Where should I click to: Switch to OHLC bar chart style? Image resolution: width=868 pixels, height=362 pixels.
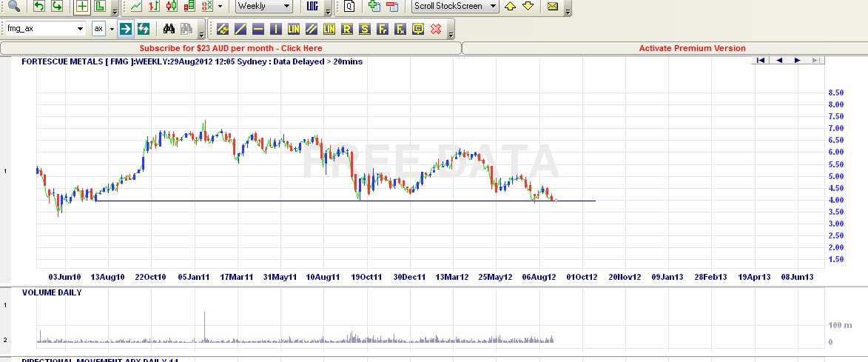pyautogui.click(x=154, y=6)
